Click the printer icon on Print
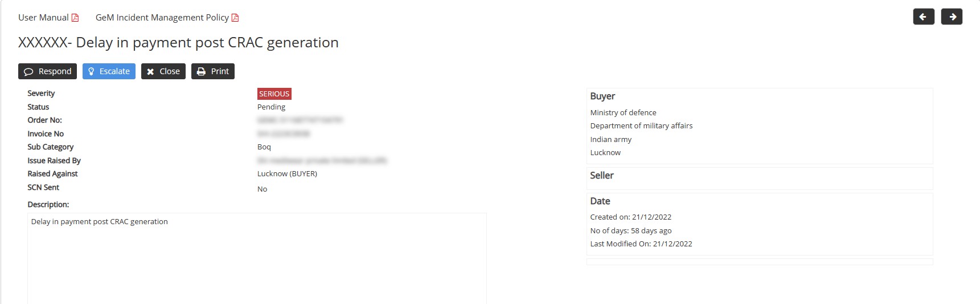The image size is (980, 304). 201,72
